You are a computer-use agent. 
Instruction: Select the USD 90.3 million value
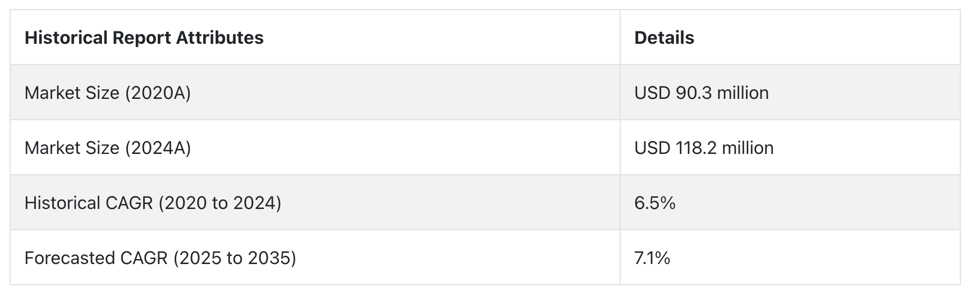click(x=702, y=93)
